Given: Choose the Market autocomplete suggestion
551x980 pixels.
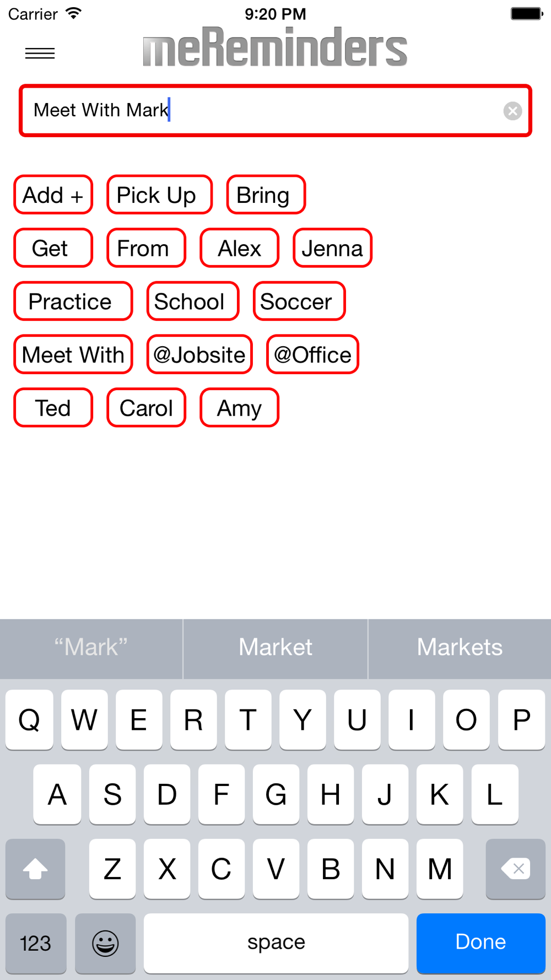Looking at the screenshot, I should click(x=275, y=648).
